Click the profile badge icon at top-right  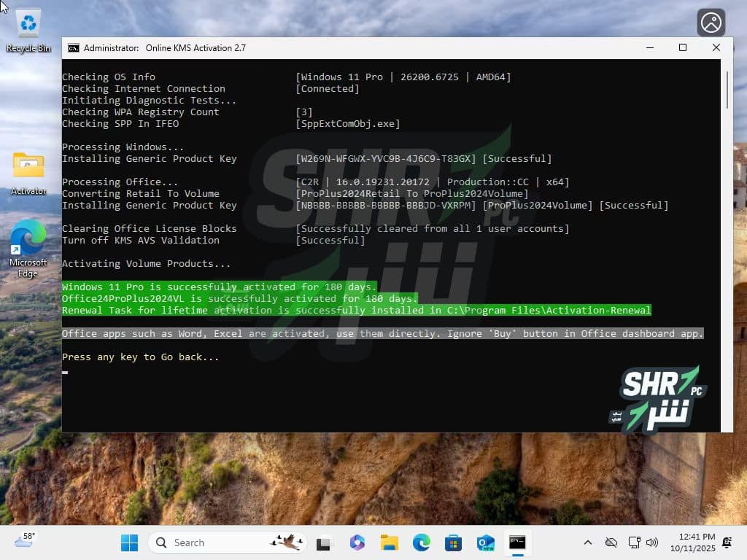(711, 22)
